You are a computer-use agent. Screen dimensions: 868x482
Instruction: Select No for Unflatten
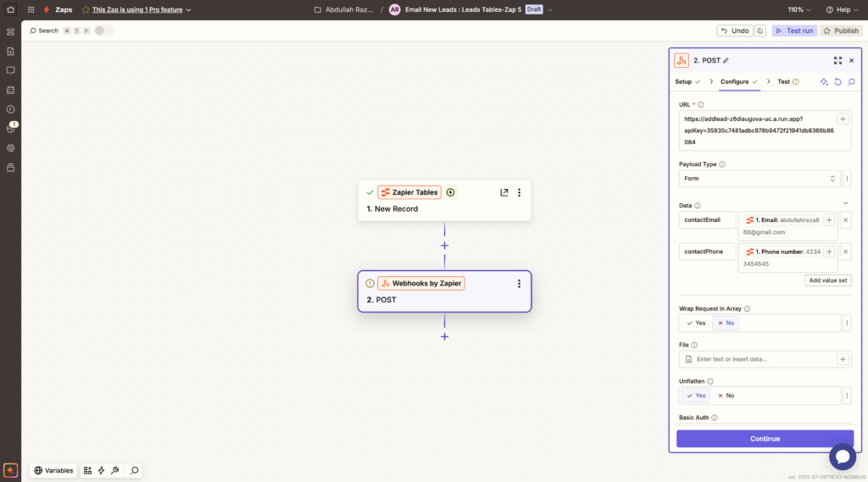coord(726,396)
